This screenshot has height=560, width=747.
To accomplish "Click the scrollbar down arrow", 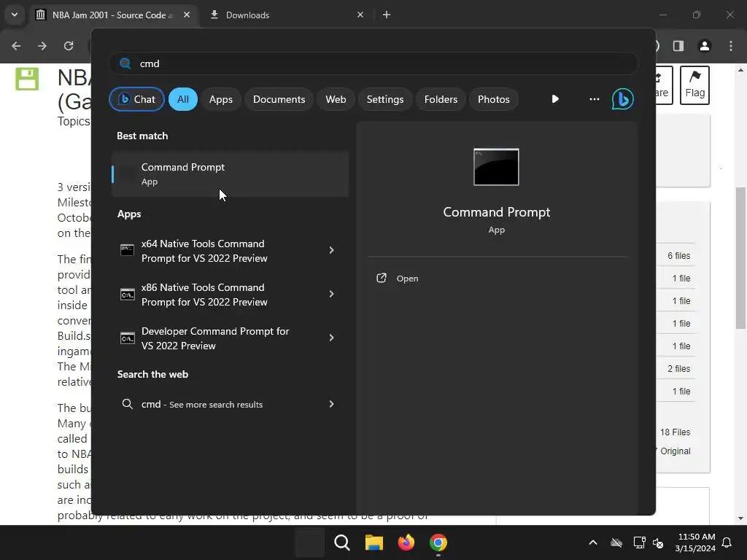I will (740, 518).
